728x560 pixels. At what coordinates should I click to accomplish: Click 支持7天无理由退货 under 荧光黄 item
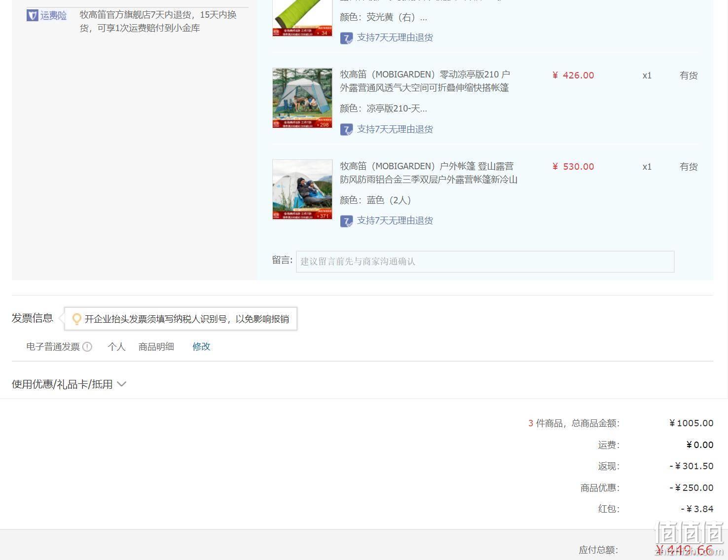395,37
